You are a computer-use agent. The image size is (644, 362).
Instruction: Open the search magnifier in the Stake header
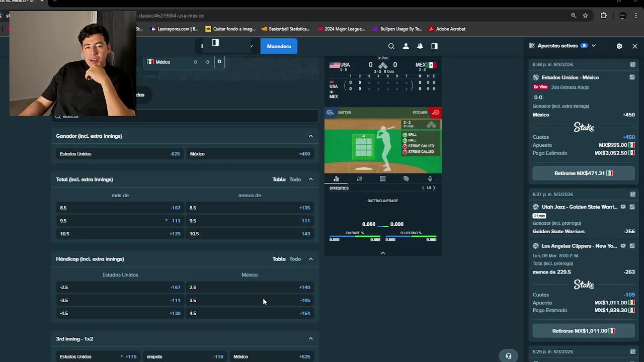391,46
